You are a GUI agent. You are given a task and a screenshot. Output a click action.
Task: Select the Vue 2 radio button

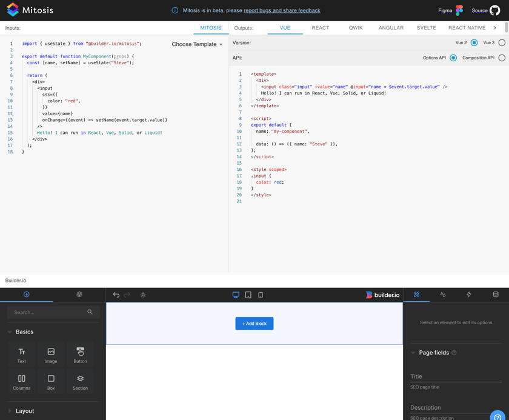coord(474,42)
